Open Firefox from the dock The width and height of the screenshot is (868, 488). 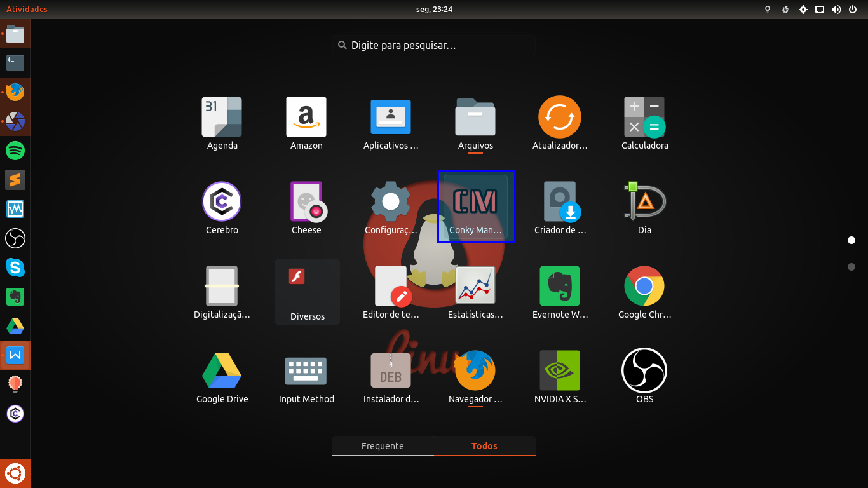15,92
